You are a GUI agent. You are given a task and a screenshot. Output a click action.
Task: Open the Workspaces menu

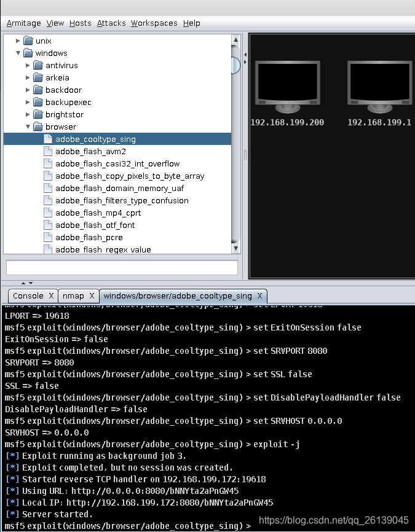[154, 23]
